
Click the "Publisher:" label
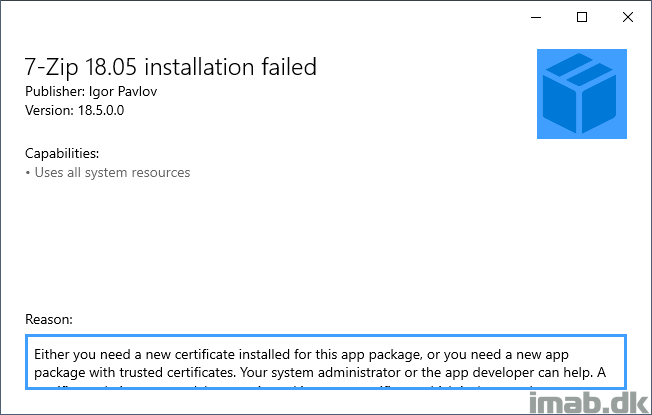click(x=55, y=91)
